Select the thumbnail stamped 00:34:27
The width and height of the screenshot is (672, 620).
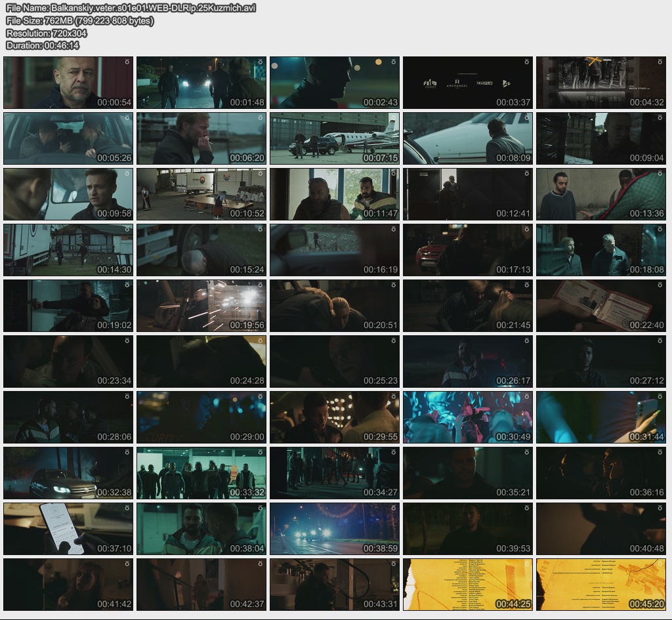click(335, 474)
